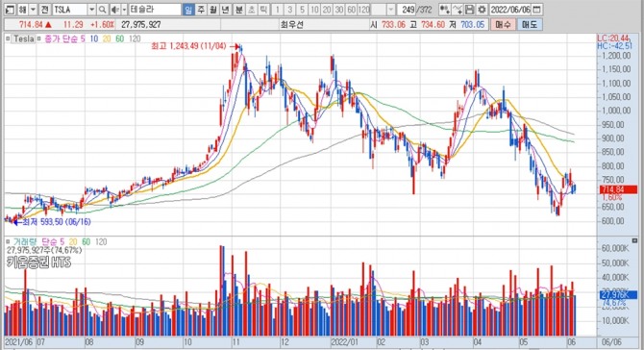Image resolution: width=644 pixels, height=350 pixels.
Task: Click the window panel icon at top-left
Action: (11, 10)
